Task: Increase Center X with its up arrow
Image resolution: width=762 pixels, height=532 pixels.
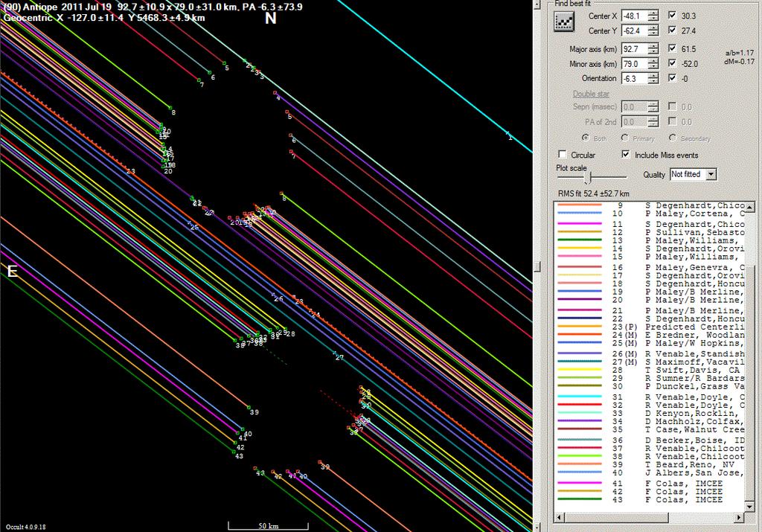Action: pyautogui.click(x=653, y=13)
